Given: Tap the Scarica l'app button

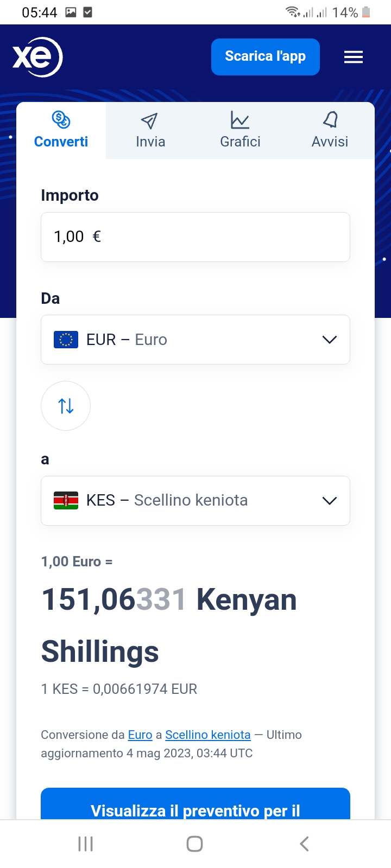Looking at the screenshot, I should tap(265, 56).
